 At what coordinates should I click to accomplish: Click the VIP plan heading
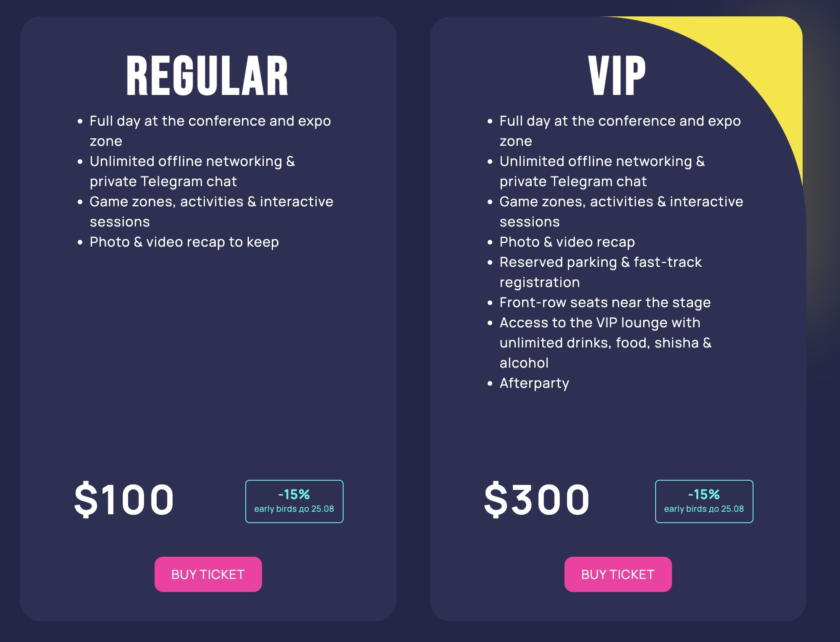[617, 76]
